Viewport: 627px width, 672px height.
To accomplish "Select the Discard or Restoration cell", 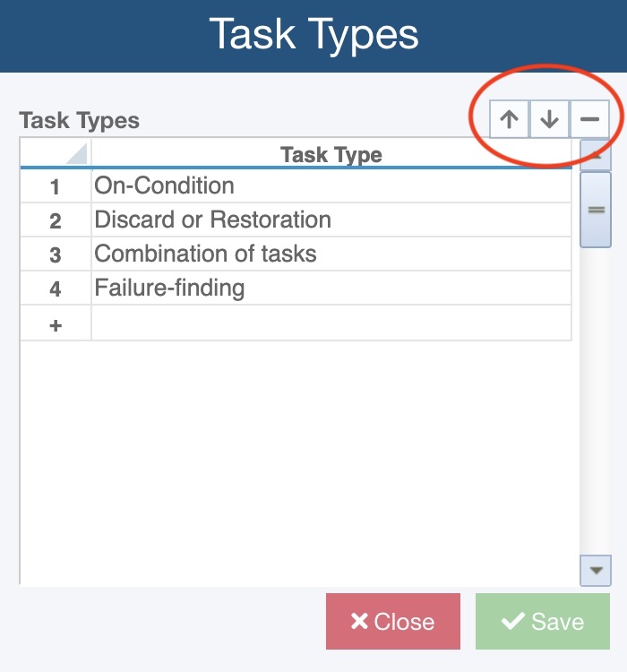I will (x=331, y=220).
